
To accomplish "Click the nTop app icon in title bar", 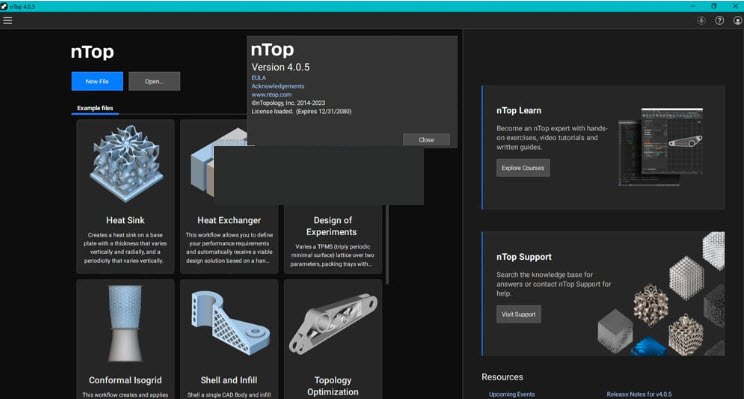I will point(4,6).
